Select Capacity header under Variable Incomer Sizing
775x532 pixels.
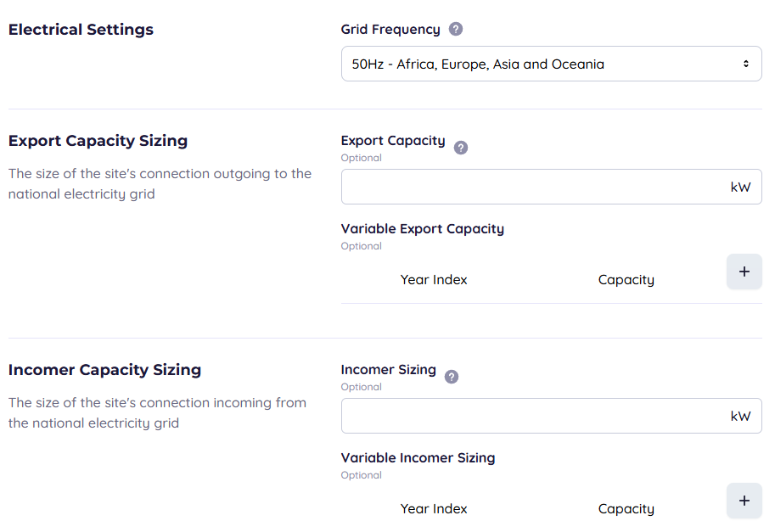point(626,509)
